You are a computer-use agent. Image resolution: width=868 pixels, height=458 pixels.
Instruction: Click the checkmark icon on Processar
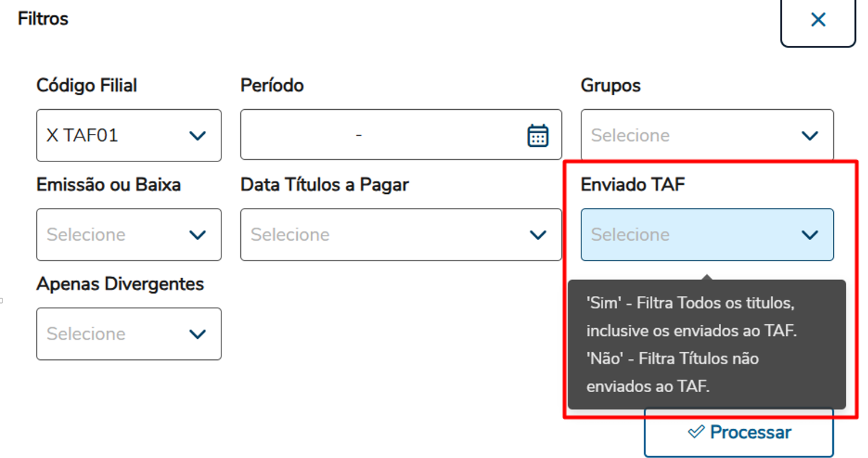[696, 432]
